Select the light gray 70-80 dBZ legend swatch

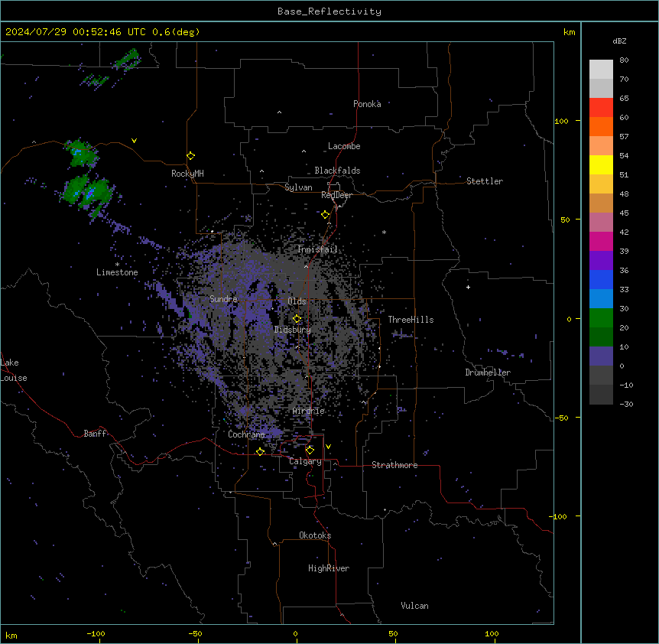tap(601, 70)
